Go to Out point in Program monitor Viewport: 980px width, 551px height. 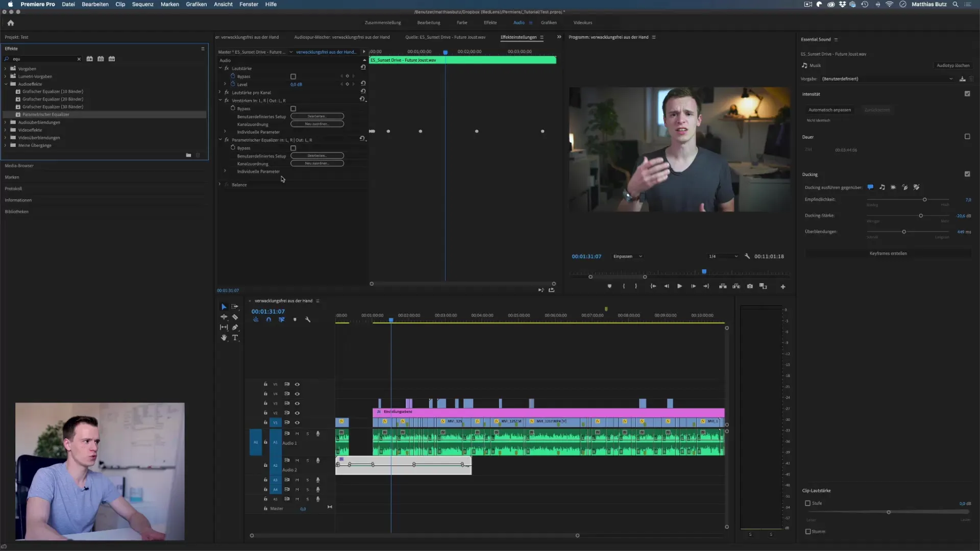[x=706, y=286]
